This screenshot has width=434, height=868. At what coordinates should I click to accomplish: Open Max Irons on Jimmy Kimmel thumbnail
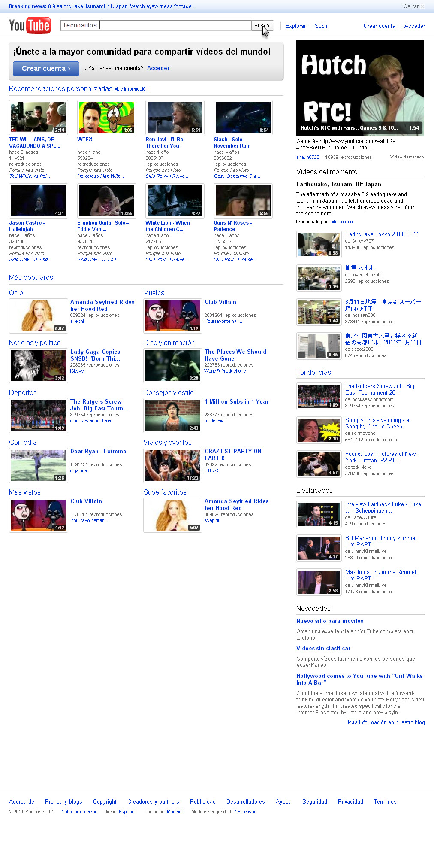(x=319, y=582)
